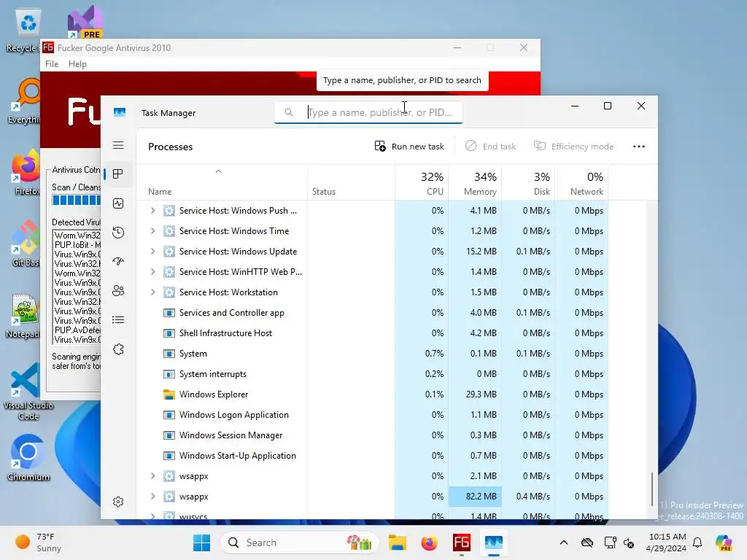Screen dimensions: 747x560
Task: Open the notification bell in the taskbar
Action: coord(697,542)
